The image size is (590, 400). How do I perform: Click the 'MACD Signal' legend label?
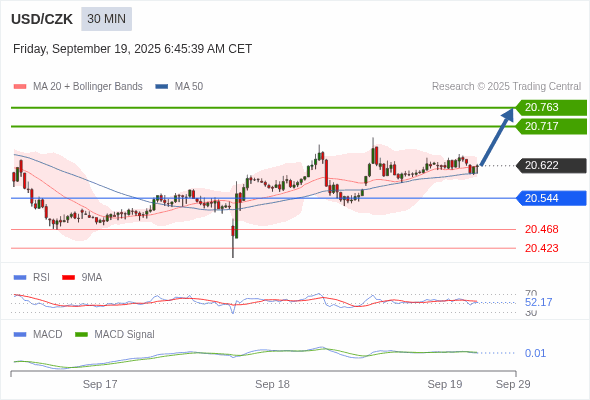pyautogui.click(x=125, y=335)
